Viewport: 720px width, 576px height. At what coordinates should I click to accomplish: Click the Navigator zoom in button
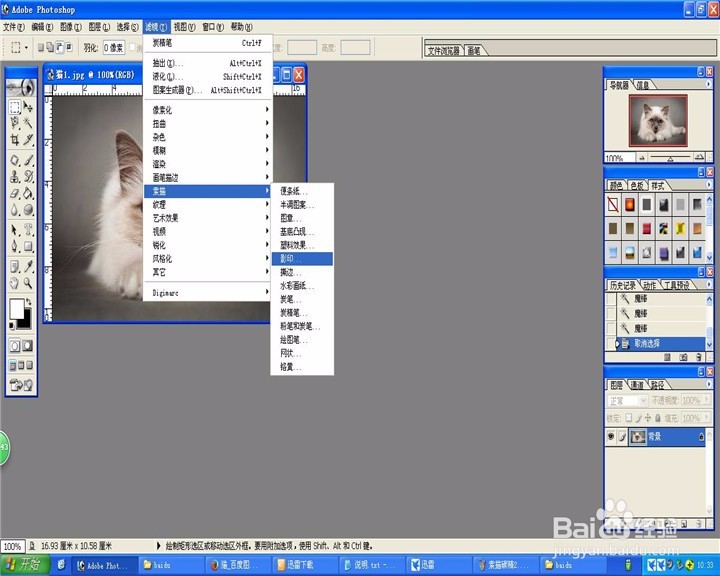pyautogui.click(x=699, y=158)
